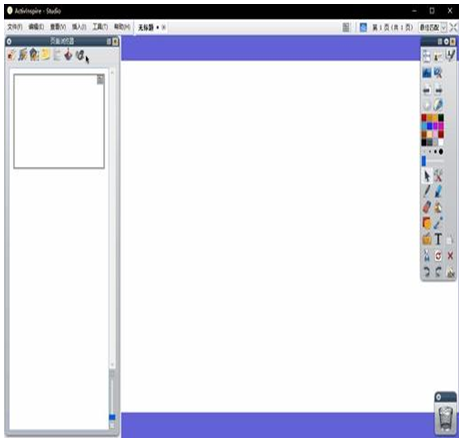Open the Tools pen-disc icon
This screenshot has height=442, width=463.
[x=438, y=105]
